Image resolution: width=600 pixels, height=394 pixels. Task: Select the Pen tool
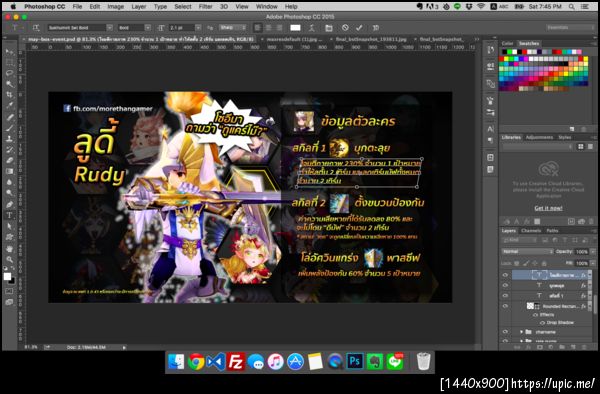click(x=10, y=204)
